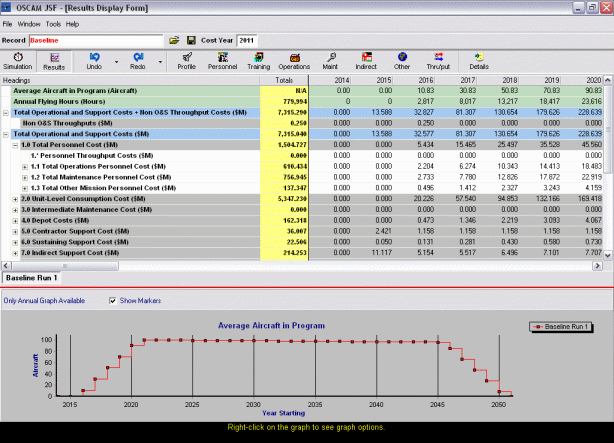
Task: Toggle the Show Markers checkbox
Action: point(113,301)
